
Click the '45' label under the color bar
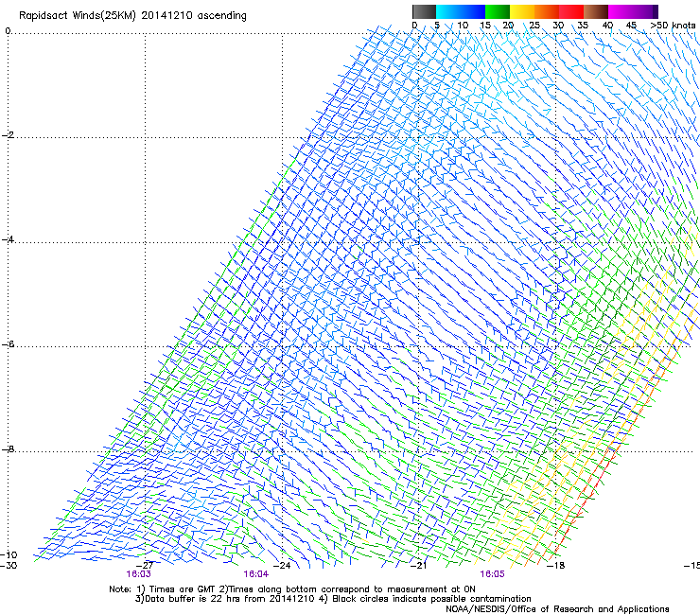coord(631,26)
